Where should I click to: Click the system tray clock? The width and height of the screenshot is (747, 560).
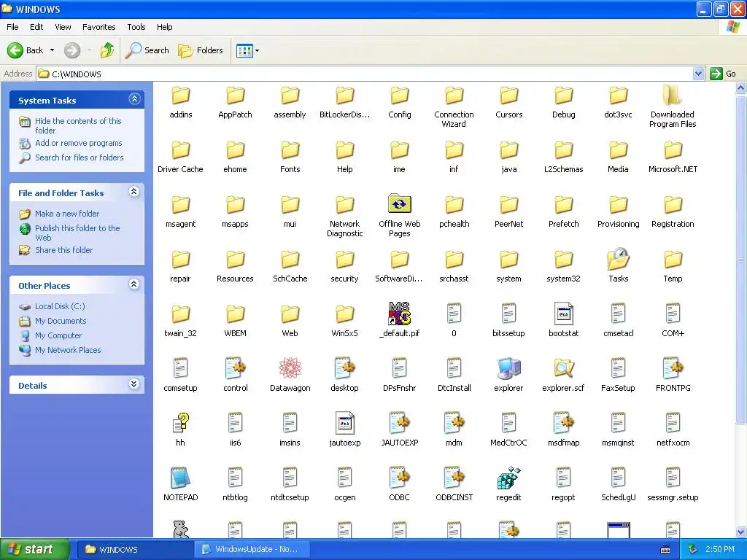(x=720, y=549)
